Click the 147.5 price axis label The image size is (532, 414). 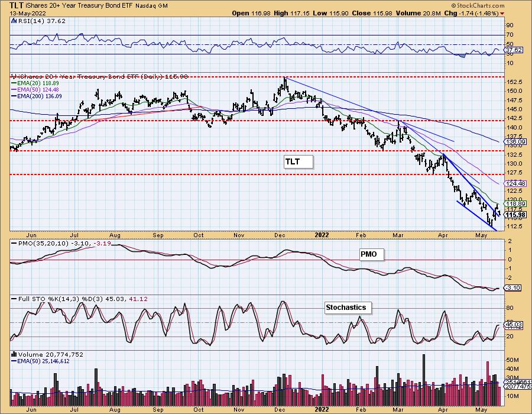[515, 101]
